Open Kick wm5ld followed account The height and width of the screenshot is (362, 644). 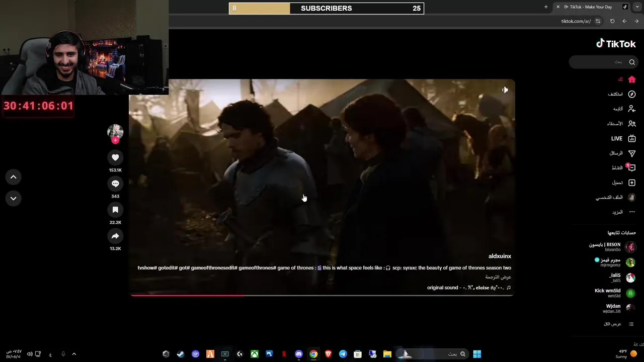pos(615,293)
